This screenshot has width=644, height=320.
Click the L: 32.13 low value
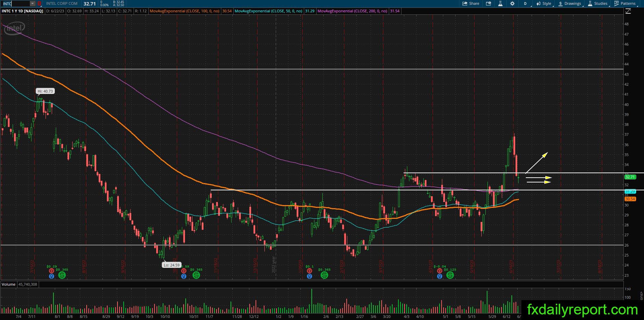point(108,11)
